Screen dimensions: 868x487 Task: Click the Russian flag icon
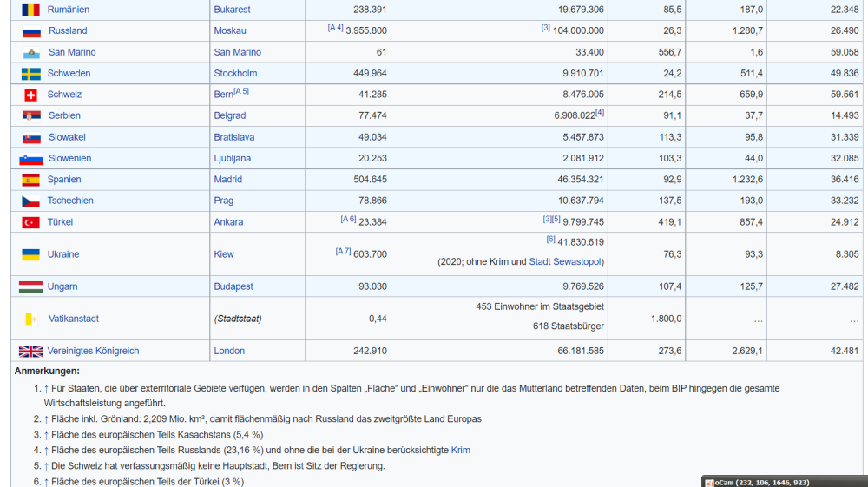tap(31, 31)
